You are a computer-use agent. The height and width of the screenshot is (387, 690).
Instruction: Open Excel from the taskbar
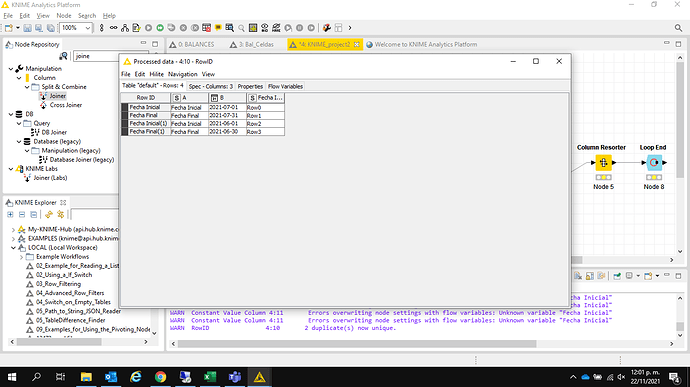(x=210, y=377)
